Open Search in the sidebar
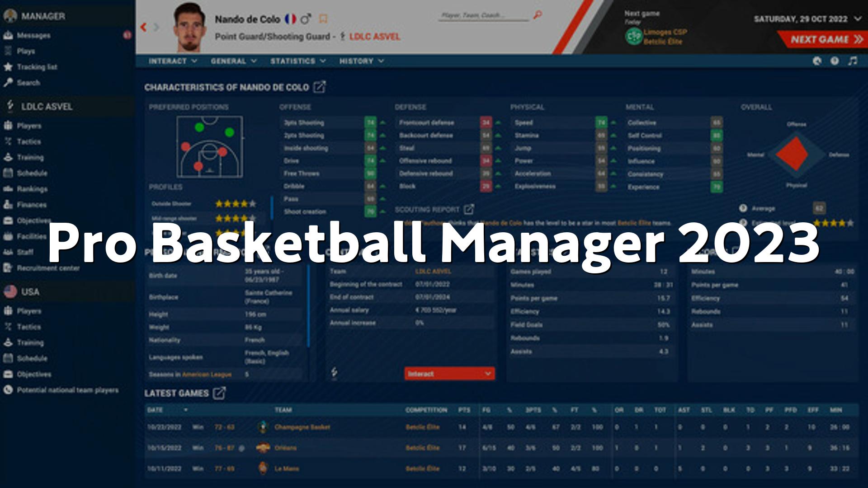 pyautogui.click(x=28, y=83)
